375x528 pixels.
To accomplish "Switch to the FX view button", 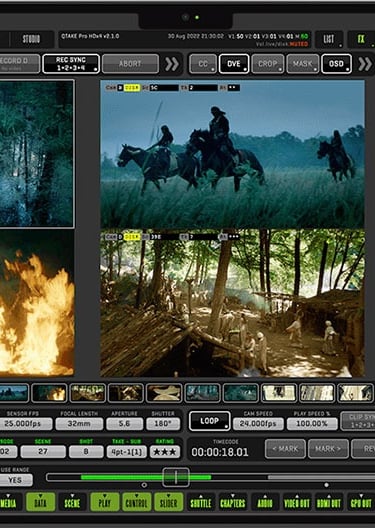I will coord(361,39).
